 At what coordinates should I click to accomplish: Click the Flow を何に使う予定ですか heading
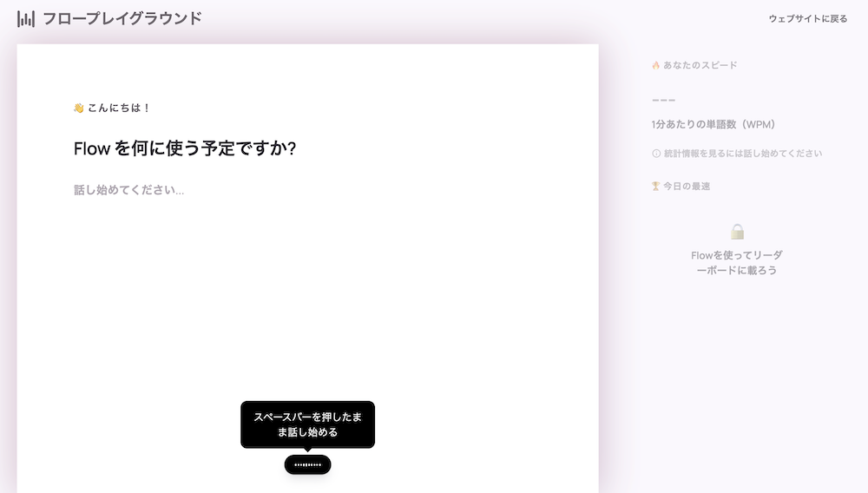coord(185,148)
